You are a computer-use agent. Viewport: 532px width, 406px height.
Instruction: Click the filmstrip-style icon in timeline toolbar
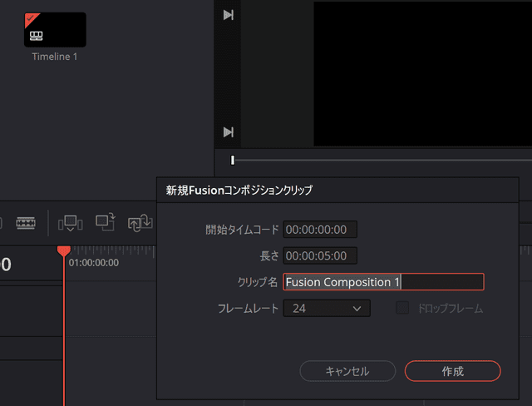click(x=26, y=223)
